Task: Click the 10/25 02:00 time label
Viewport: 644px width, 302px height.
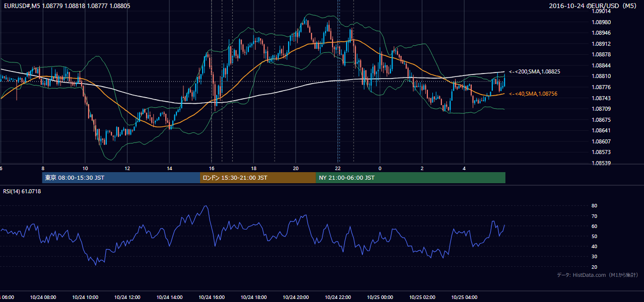Action: [x=422, y=297]
